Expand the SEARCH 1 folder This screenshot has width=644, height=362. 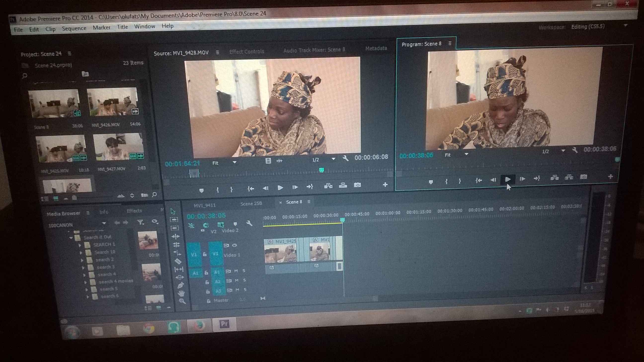80,245
